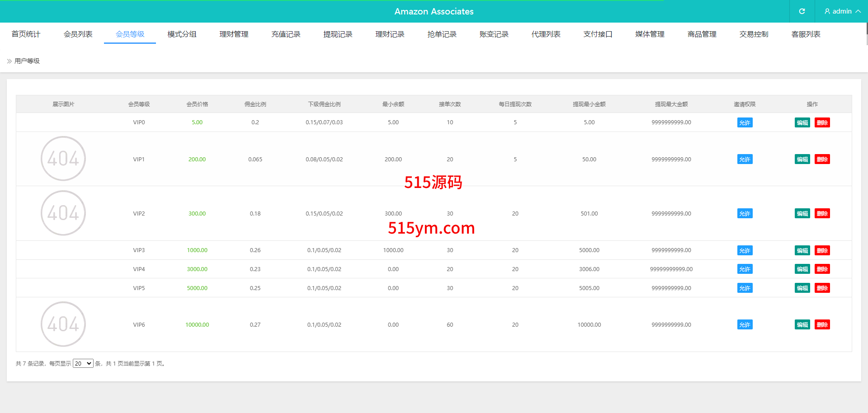
Task: Open the per-page count dropdown showing 20
Action: coord(83,363)
